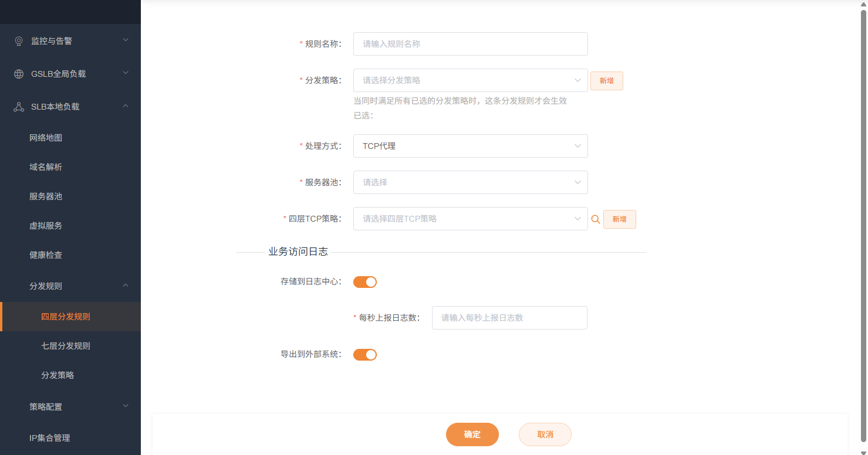Open the 分发策略 selection dropdown
This screenshot has width=868, height=455.
470,80
